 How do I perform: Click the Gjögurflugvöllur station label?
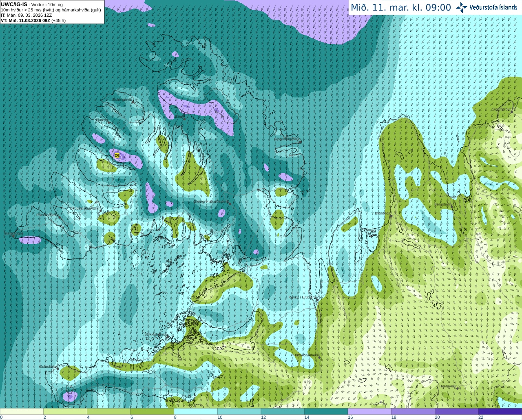coord(287,139)
